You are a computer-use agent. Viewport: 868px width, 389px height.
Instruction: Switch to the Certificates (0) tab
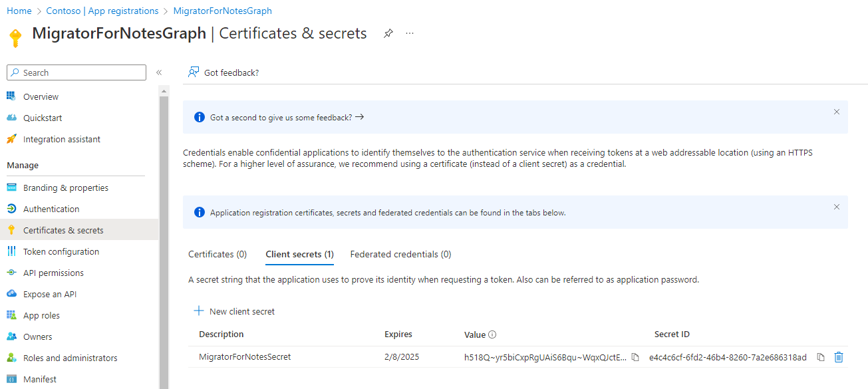pos(217,254)
